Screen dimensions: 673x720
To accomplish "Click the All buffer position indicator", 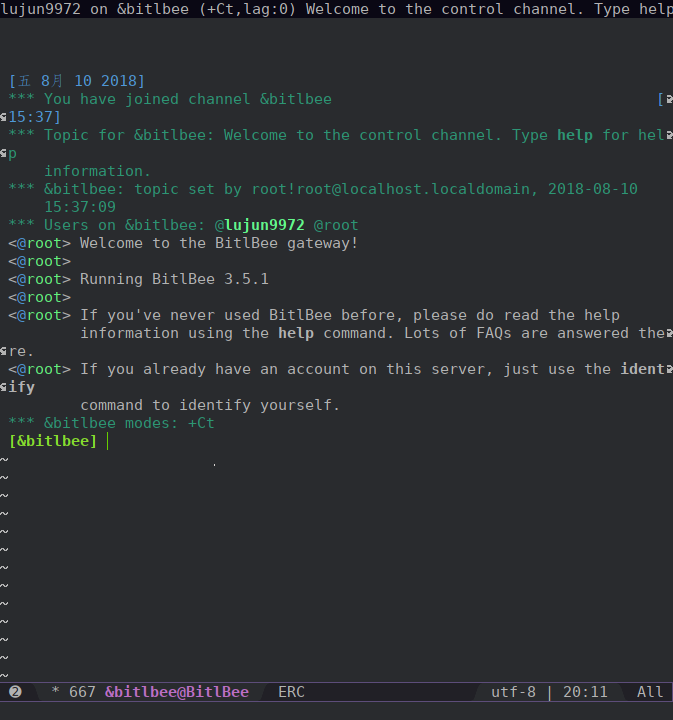I will [x=649, y=692].
